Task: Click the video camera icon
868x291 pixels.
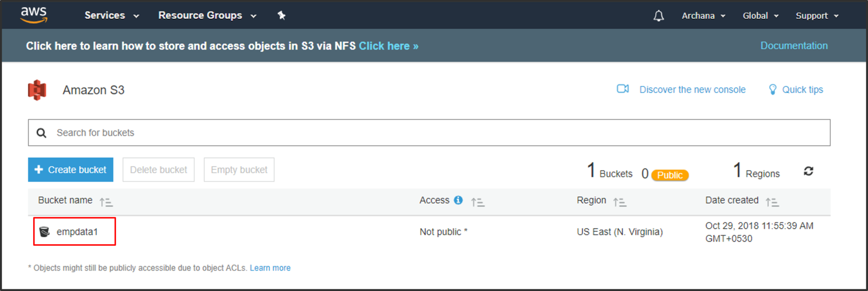Action: click(623, 89)
